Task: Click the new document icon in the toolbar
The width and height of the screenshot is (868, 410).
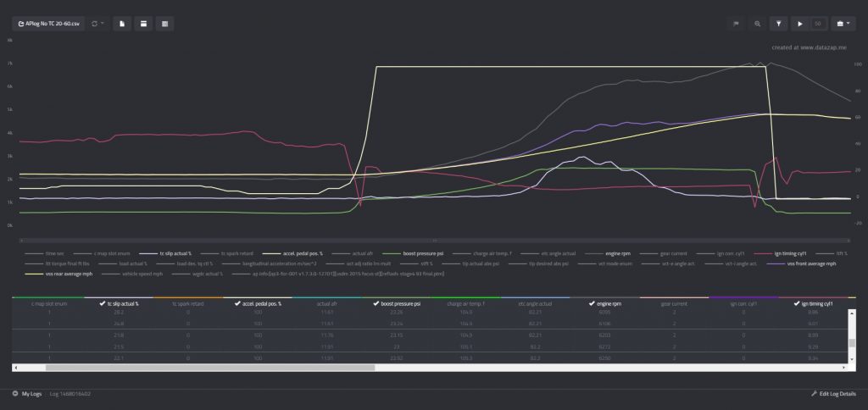Action: click(x=122, y=24)
